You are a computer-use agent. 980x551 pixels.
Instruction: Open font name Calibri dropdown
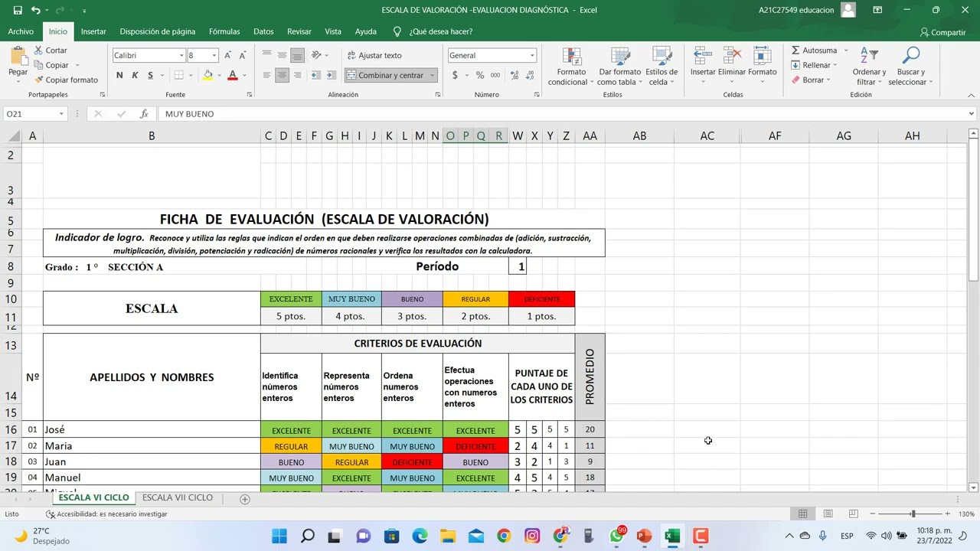[181, 55]
